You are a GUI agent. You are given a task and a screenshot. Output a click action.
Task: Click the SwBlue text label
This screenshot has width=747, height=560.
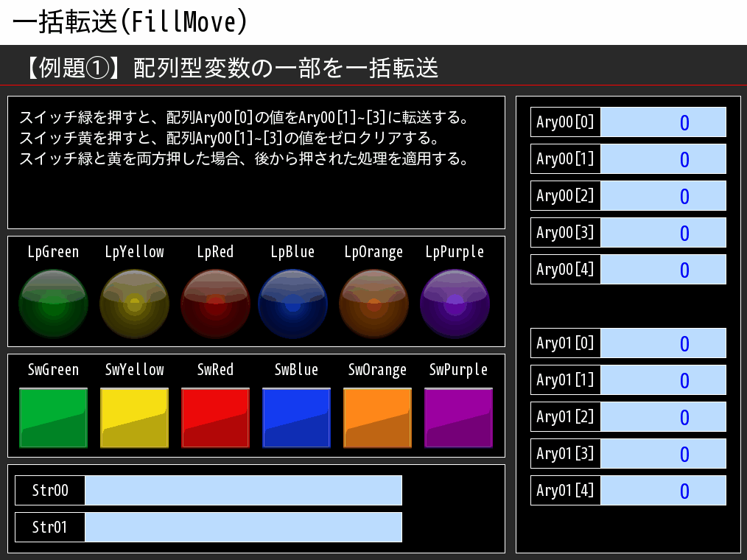point(296,369)
